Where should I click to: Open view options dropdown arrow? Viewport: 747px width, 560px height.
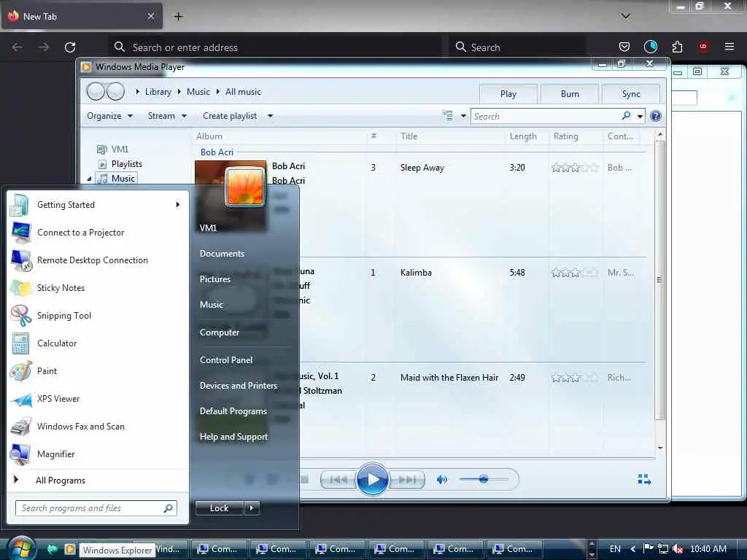[x=463, y=116]
